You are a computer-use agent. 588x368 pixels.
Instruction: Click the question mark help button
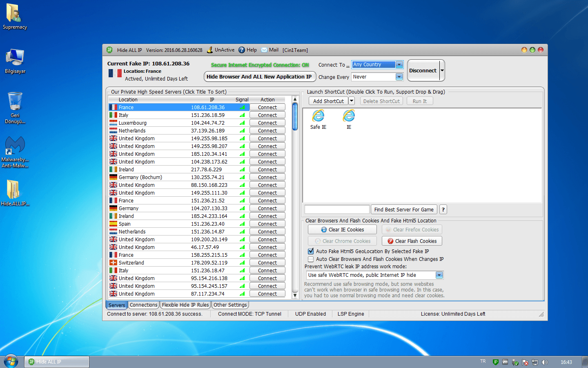(x=443, y=209)
